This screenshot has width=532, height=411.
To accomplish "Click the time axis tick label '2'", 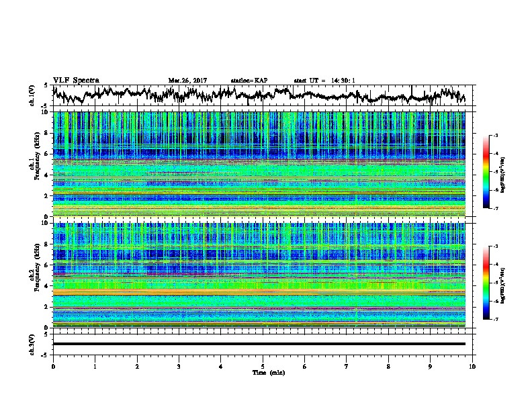I will (x=137, y=367).
